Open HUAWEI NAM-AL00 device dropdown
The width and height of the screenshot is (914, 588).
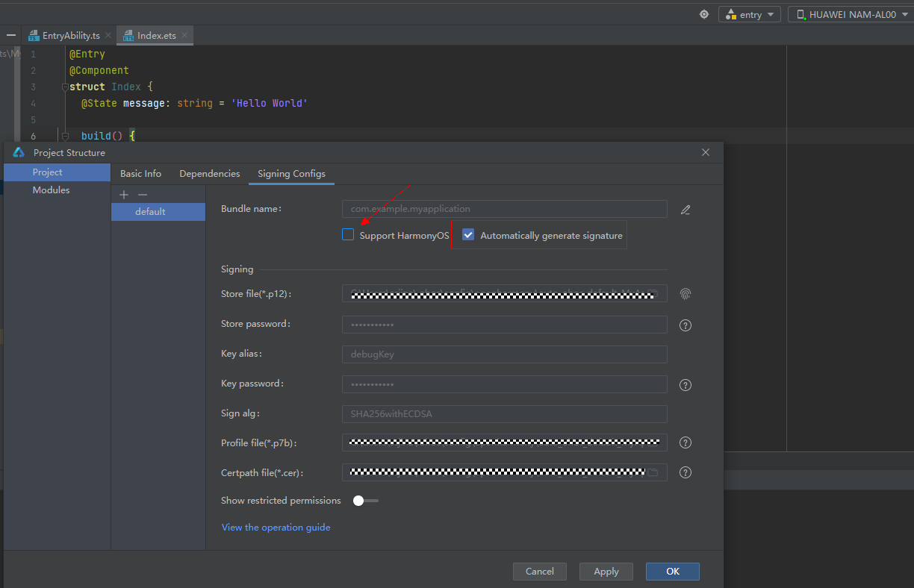[x=851, y=14]
